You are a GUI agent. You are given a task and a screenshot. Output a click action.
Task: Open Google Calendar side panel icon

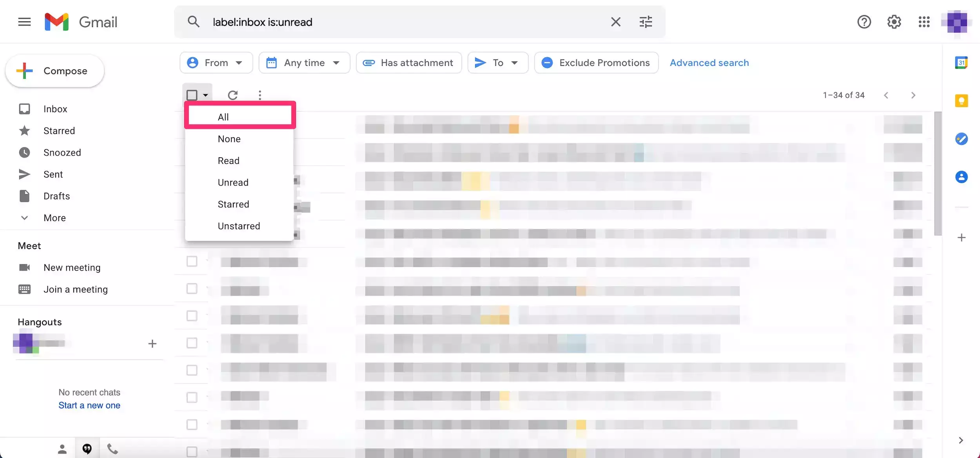pyautogui.click(x=961, y=63)
